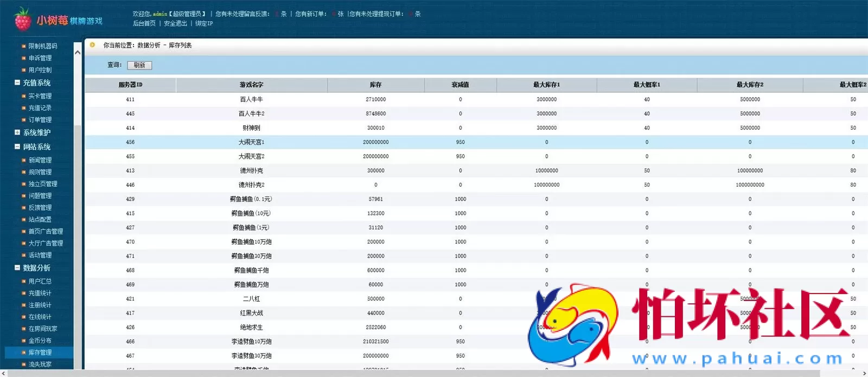Open 在线统计 in the sidebar
Screen dimensions: 868x377
pyautogui.click(x=40, y=317)
